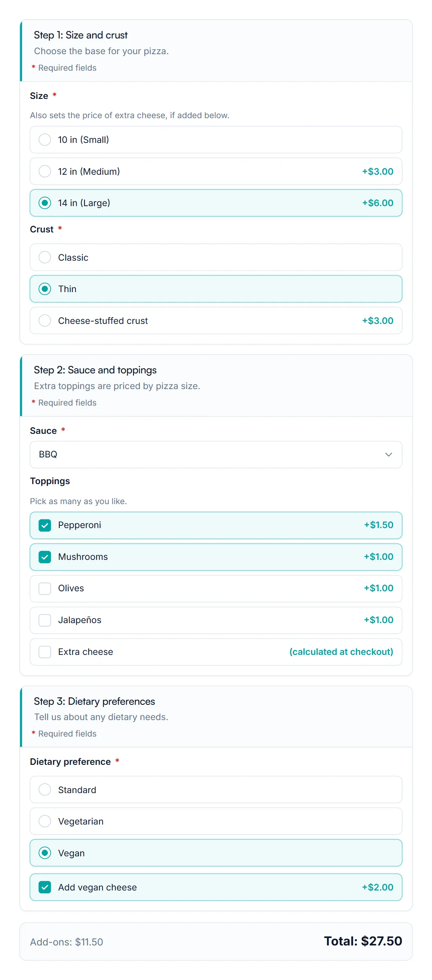Select the Standard dietary preference
Viewport: 432px width, 980px height.
[x=216, y=790]
